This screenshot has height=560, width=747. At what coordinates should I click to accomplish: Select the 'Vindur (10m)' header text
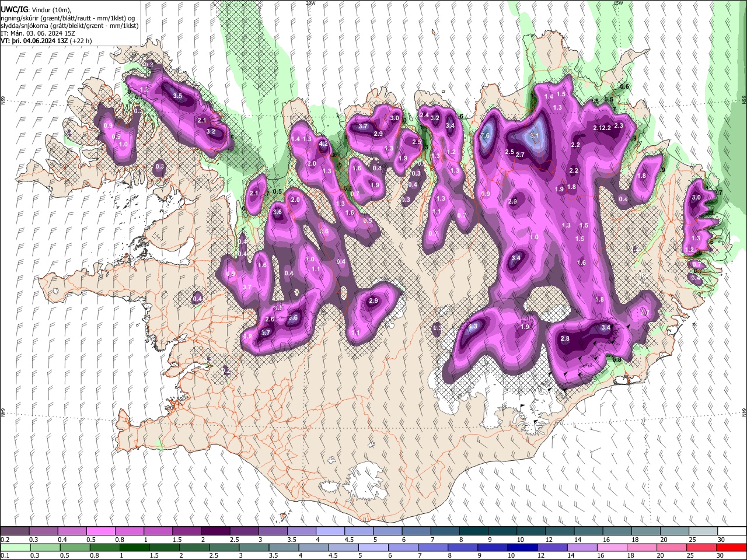click(51, 10)
